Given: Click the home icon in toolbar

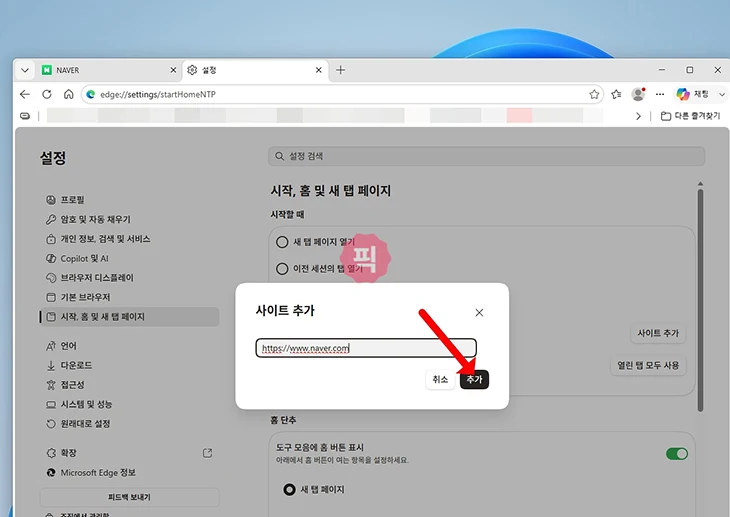Looking at the screenshot, I should pyautogui.click(x=68, y=95).
